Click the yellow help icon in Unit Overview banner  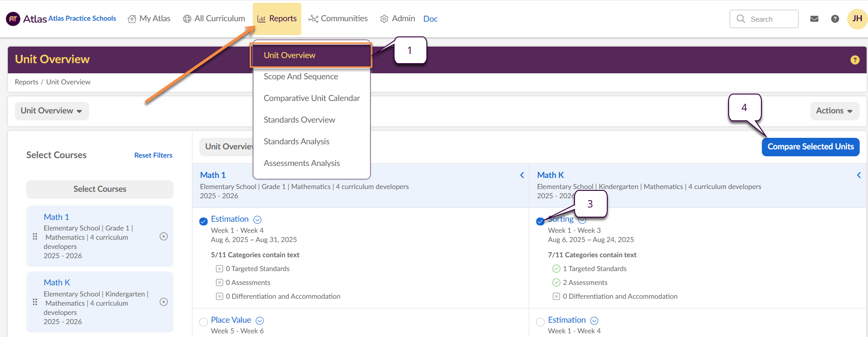pyautogui.click(x=855, y=60)
